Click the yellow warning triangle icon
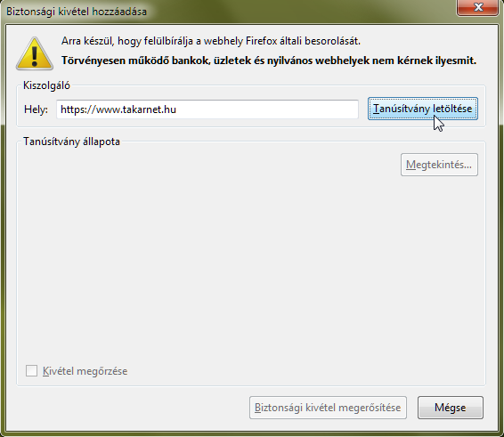The width and height of the screenshot is (504, 437). [x=35, y=53]
